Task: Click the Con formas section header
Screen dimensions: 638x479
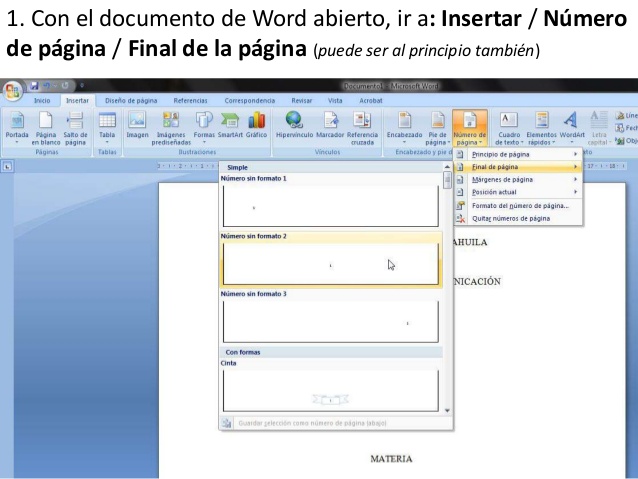Action: [331, 352]
